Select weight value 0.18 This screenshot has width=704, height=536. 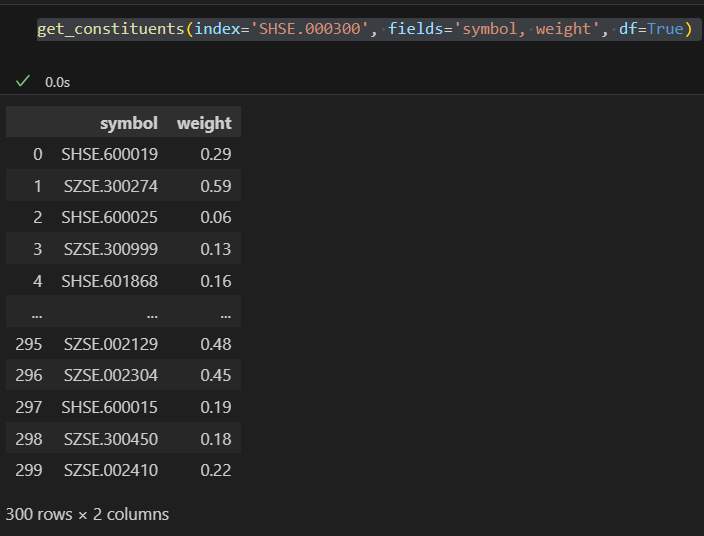[216, 439]
